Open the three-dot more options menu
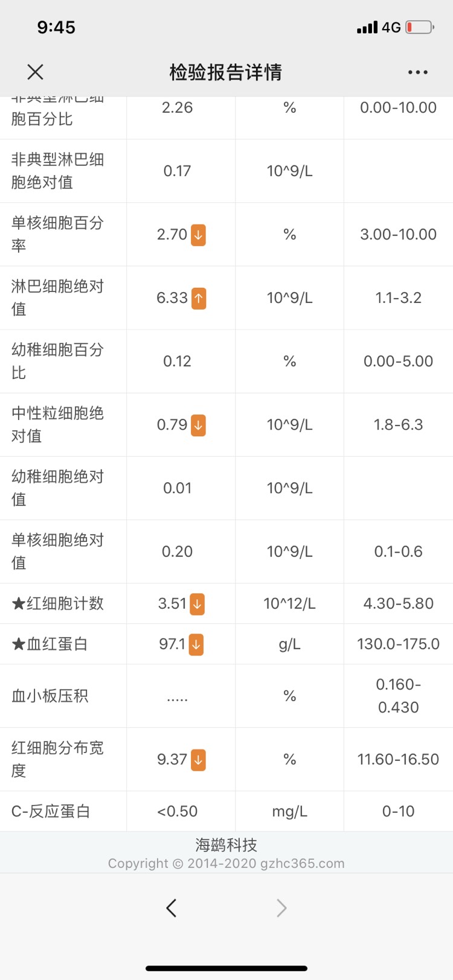The height and width of the screenshot is (980, 453). (417, 72)
